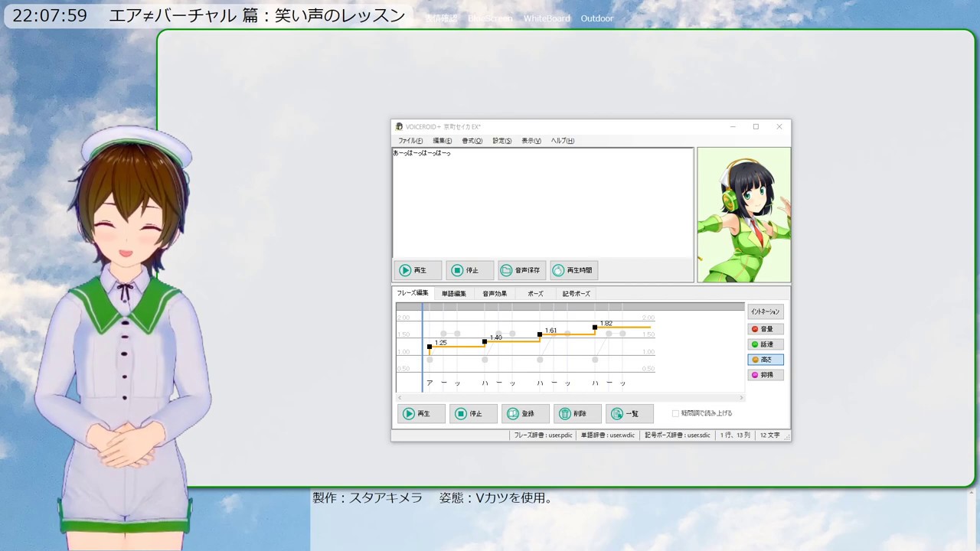The height and width of the screenshot is (551, 980).
Task: Select the Outdoor scene label
Action: [597, 18]
